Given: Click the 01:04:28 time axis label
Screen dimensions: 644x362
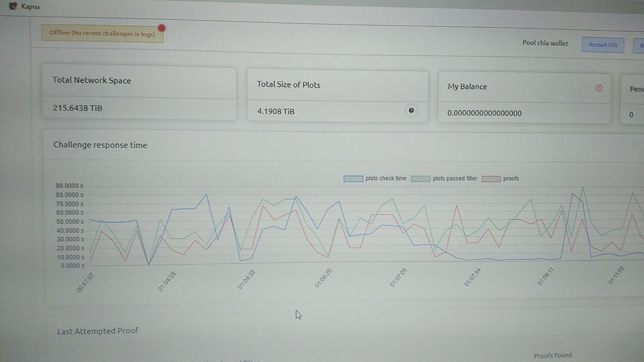Looking at the screenshot, I should click(x=167, y=281).
